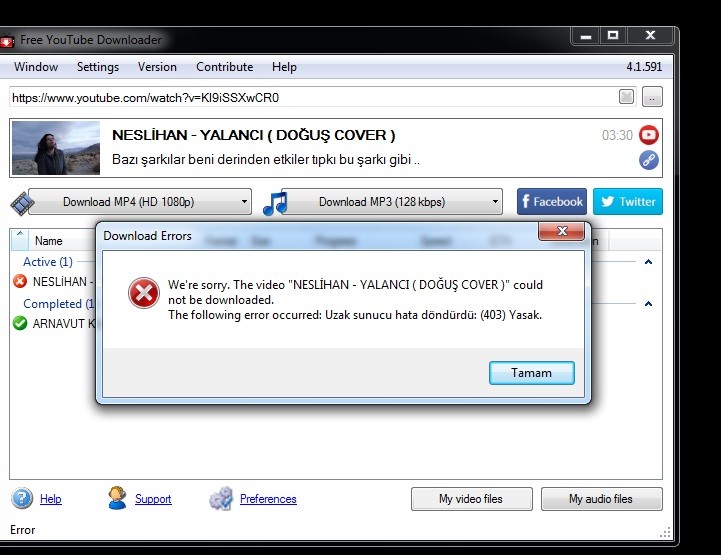Viewport: 721px width, 555px height.
Task: Open the Contribute menu
Action: coord(224,67)
